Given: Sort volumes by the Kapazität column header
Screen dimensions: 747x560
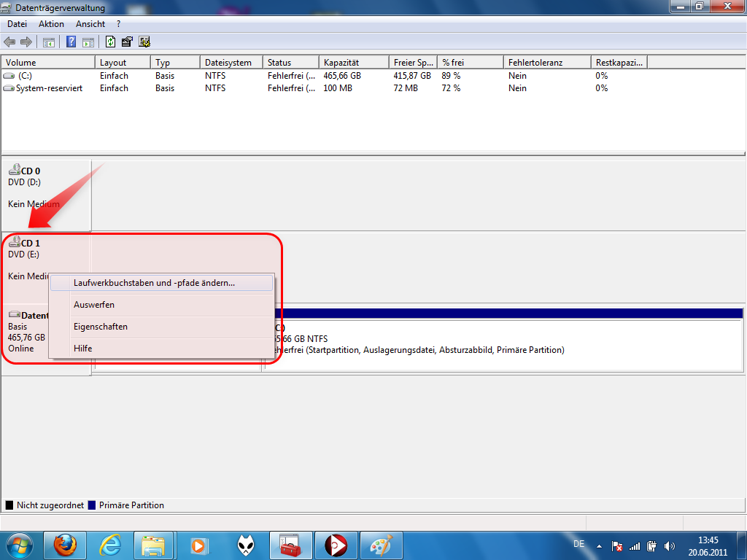Looking at the screenshot, I should tap(341, 63).
